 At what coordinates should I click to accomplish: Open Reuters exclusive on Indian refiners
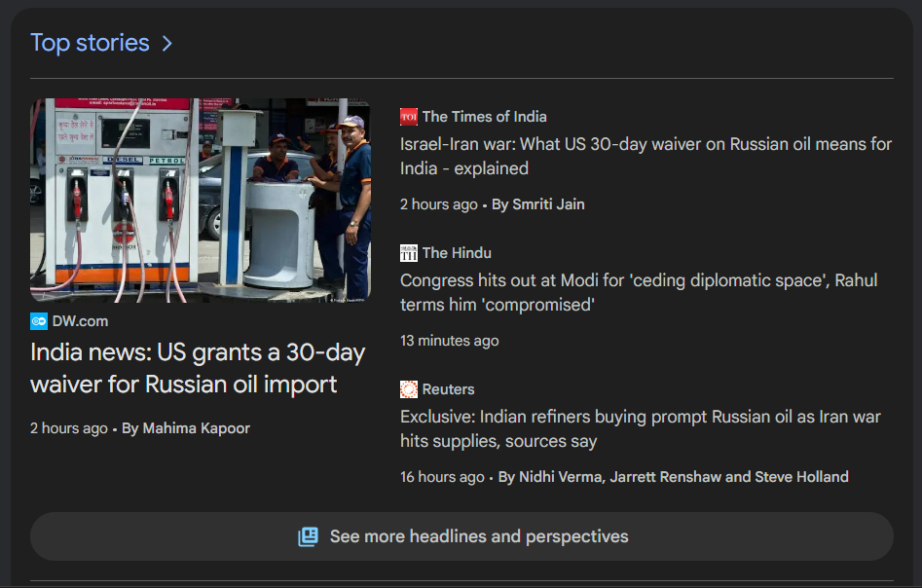click(x=640, y=428)
